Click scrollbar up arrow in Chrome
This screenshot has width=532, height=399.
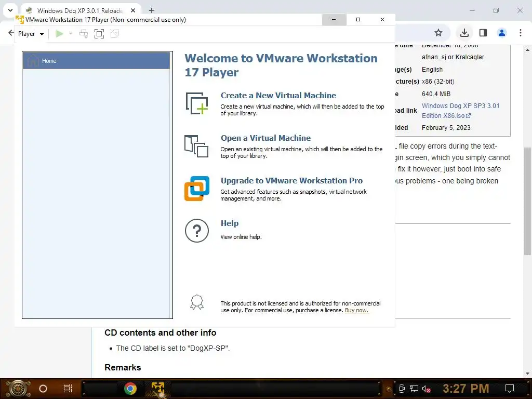pos(527,50)
